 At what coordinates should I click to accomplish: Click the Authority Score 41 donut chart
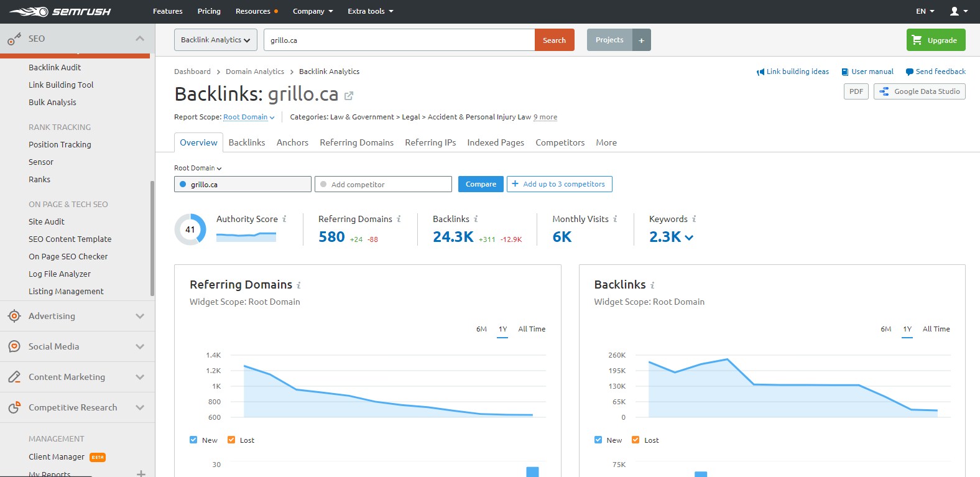(x=190, y=229)
